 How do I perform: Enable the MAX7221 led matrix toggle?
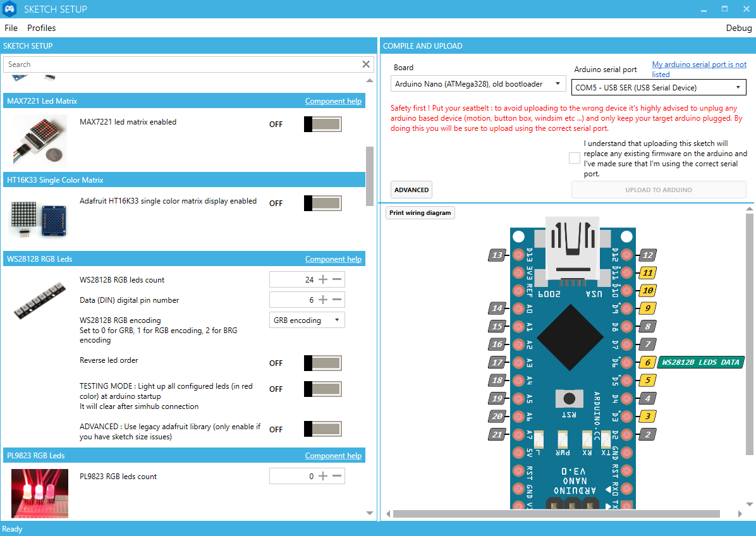pyautogui.click(x=322, y=124)
